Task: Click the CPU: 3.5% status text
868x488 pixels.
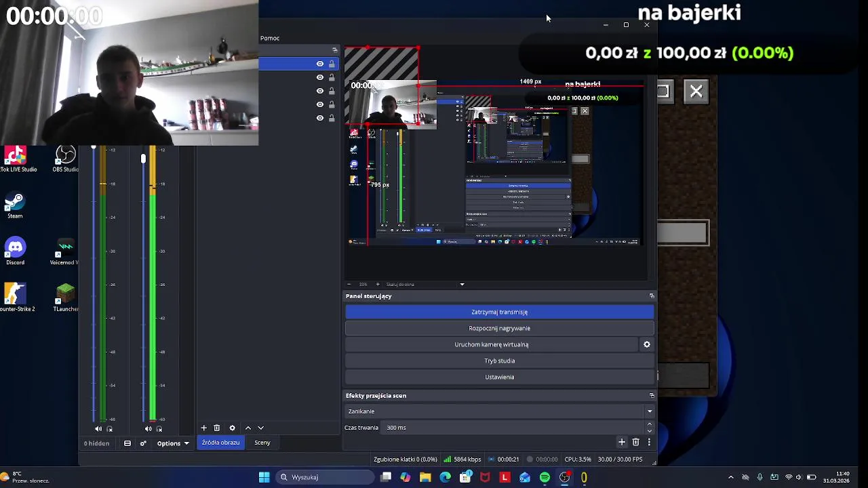Action: pos(578,460)
